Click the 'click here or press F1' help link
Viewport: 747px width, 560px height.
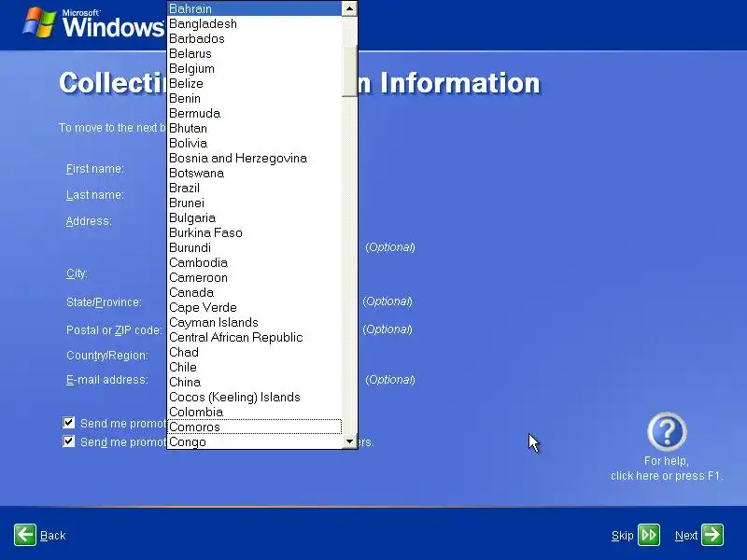[x=667, y=476]
